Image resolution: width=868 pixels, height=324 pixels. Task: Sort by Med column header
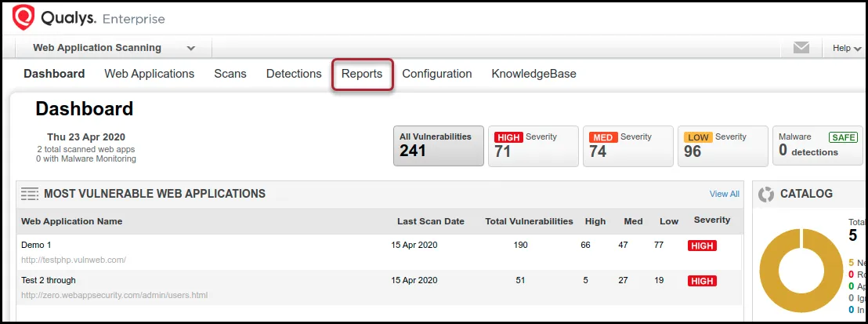point(633,221)
